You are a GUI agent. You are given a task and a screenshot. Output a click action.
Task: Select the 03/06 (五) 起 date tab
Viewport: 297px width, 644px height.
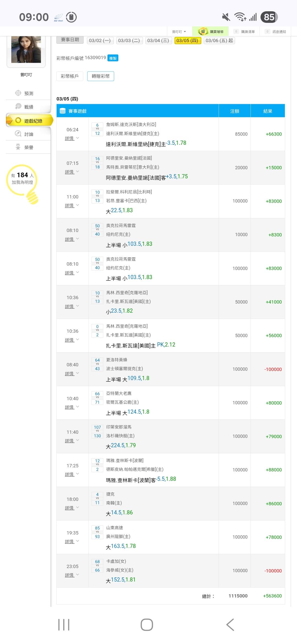click(x=219, y=40)
